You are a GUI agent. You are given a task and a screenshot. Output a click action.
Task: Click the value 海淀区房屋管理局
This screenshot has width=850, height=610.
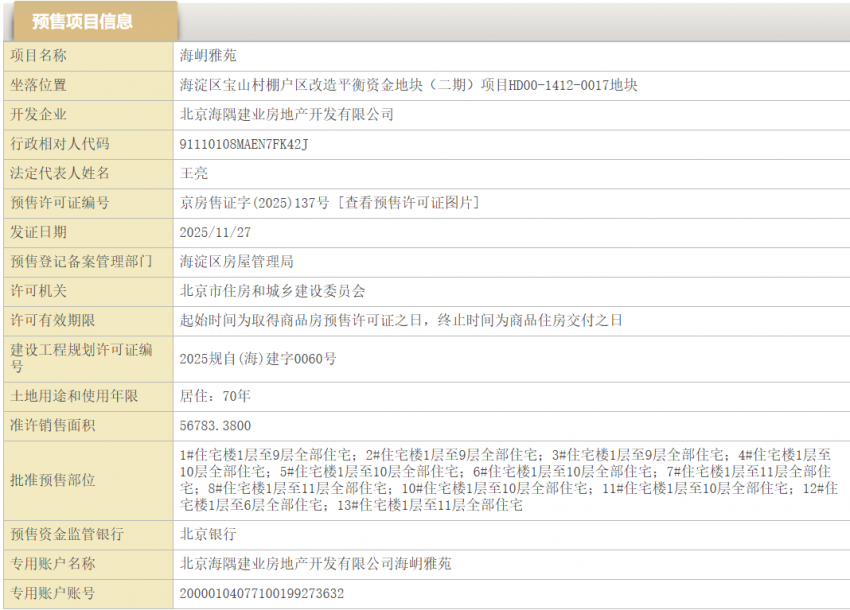237,261
